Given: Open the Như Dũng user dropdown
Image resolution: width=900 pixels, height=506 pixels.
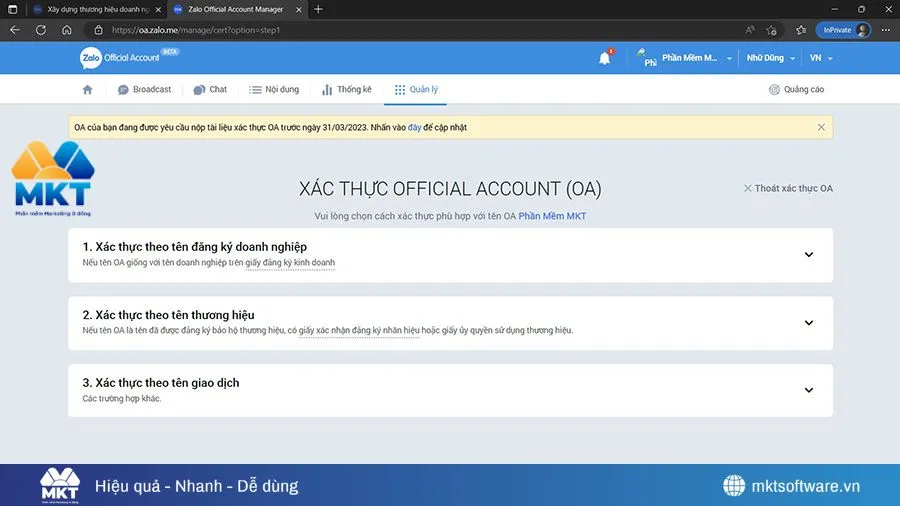Looking at the screenshot, I should click(x=768, y=58).
